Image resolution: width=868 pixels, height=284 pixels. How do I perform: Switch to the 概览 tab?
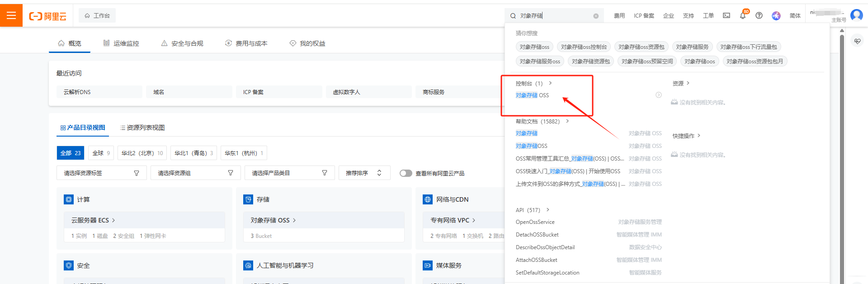[x=70, y=43]
